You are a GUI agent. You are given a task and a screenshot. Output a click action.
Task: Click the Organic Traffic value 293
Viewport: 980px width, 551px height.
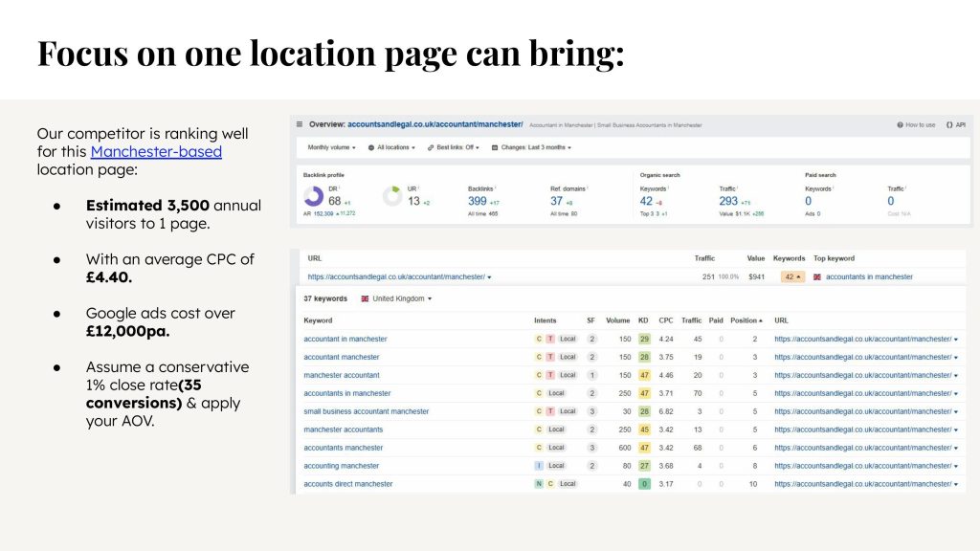tap(728, 201)
